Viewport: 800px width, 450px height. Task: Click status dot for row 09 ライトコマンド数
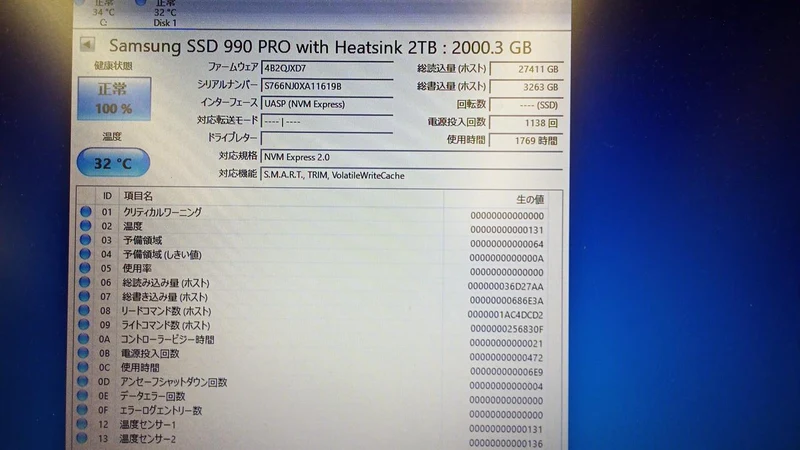(84, 324)
